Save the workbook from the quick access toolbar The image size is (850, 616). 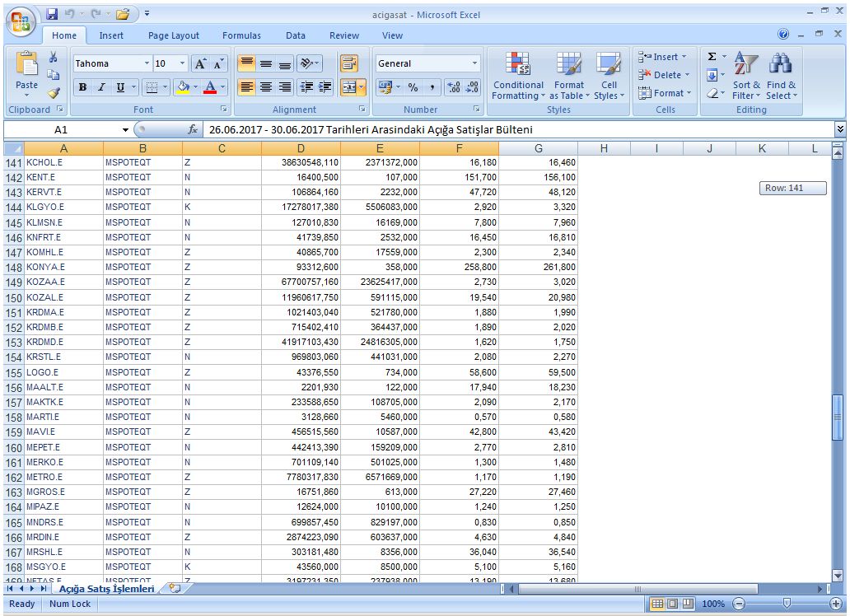pyautogui.click(x=52, y=14)
